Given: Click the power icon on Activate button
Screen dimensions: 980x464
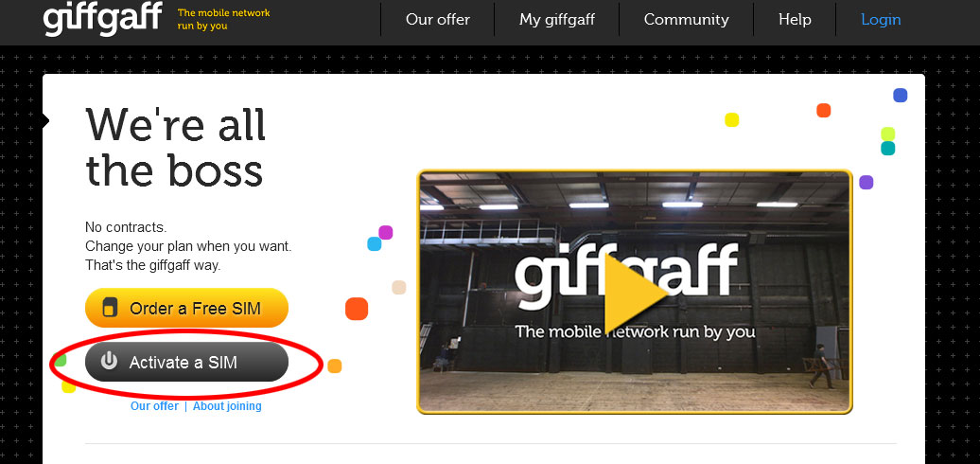Looking at the screenshot, I should pos(110,361).
